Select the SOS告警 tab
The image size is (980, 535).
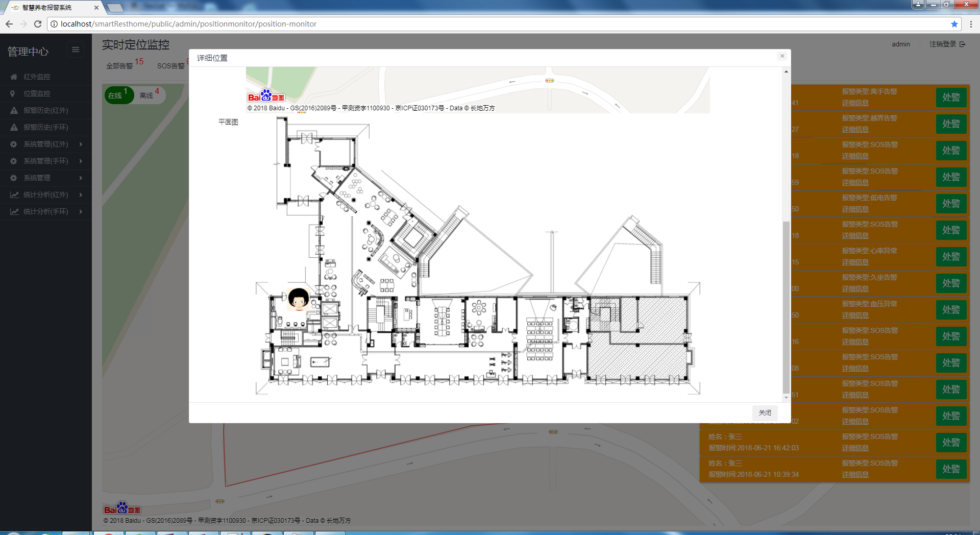pos(171,66)
